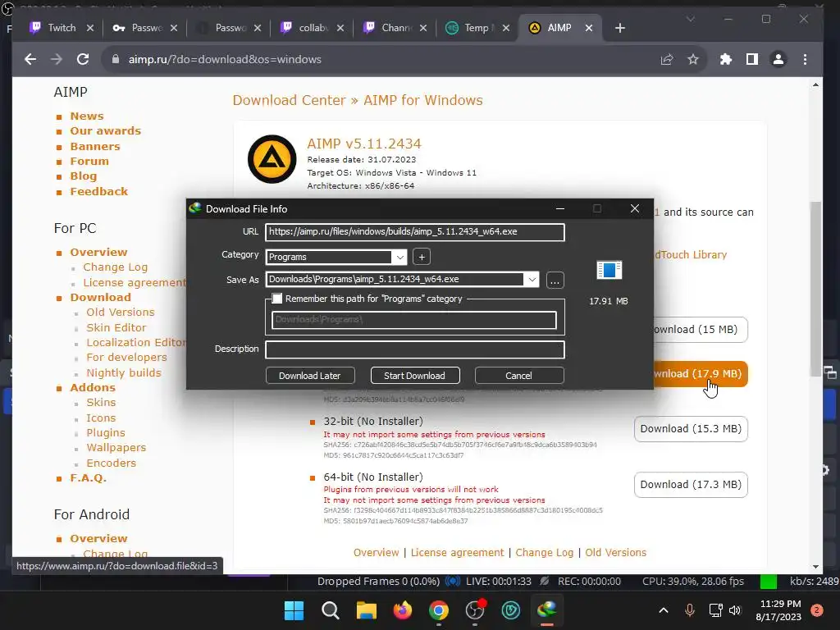Open the Skin Editor link

pyautogui.click(x=116, y=328)
